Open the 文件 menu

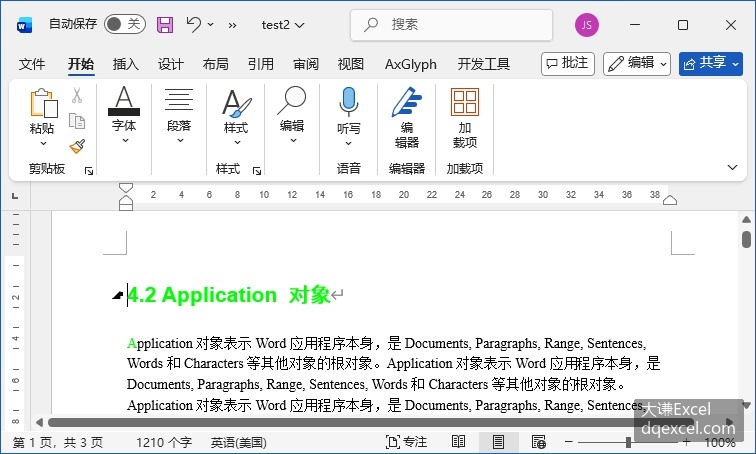coord(32,64)
